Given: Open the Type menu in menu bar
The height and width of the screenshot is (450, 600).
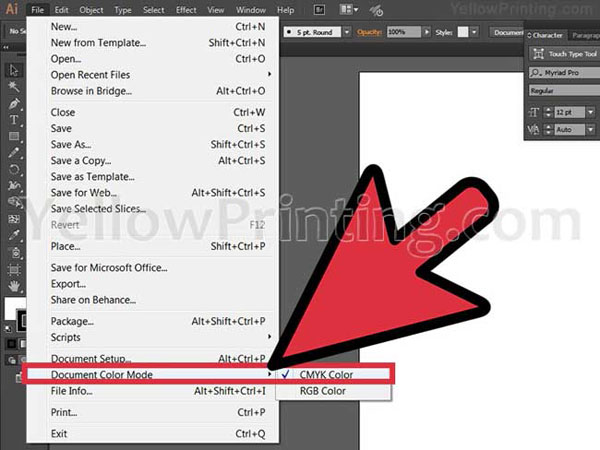Looking at the screenshot, I should point(123,10).
